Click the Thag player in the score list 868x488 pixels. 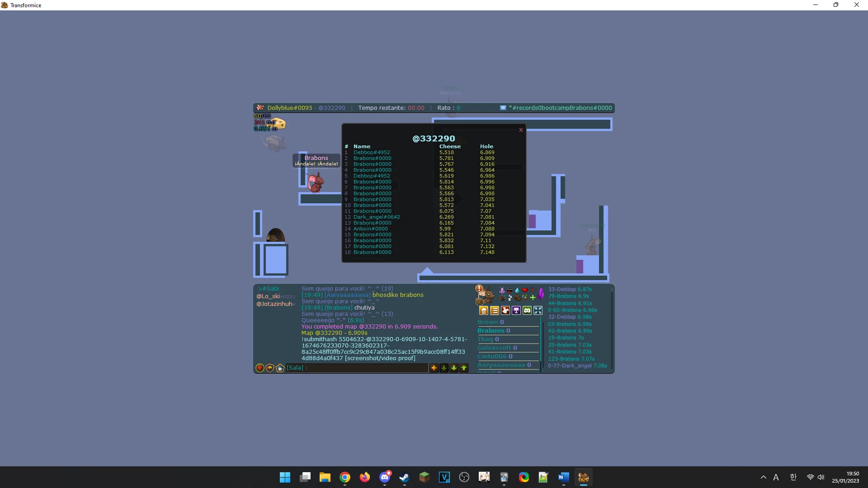[x=488, y=339]
